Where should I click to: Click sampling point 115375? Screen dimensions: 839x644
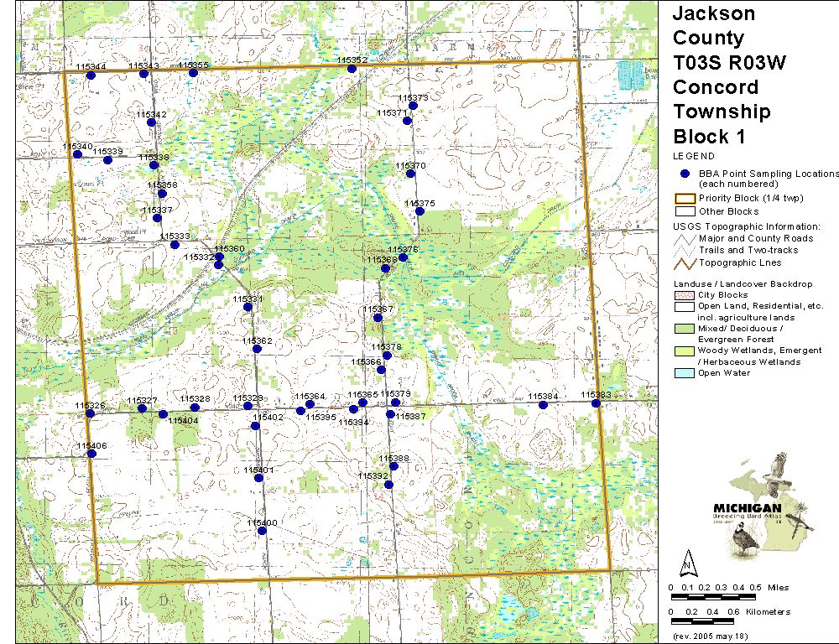(419, 211)
